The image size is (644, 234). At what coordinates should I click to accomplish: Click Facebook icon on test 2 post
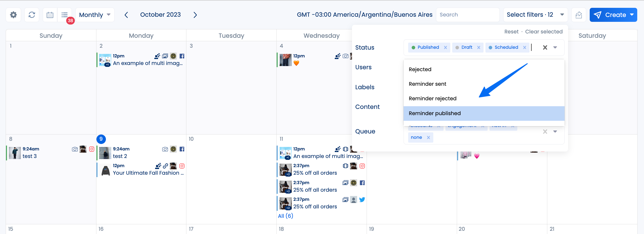point(182,149)
